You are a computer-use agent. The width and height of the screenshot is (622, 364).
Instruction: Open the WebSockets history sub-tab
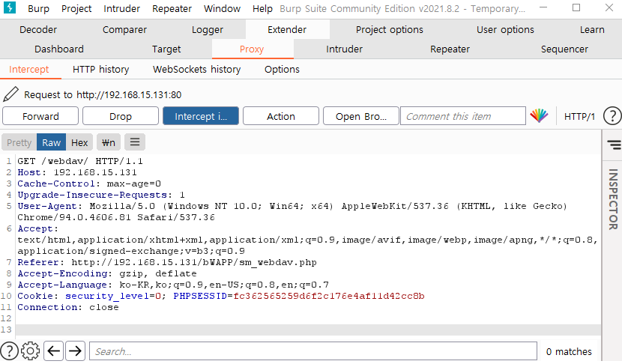(197, 70)
